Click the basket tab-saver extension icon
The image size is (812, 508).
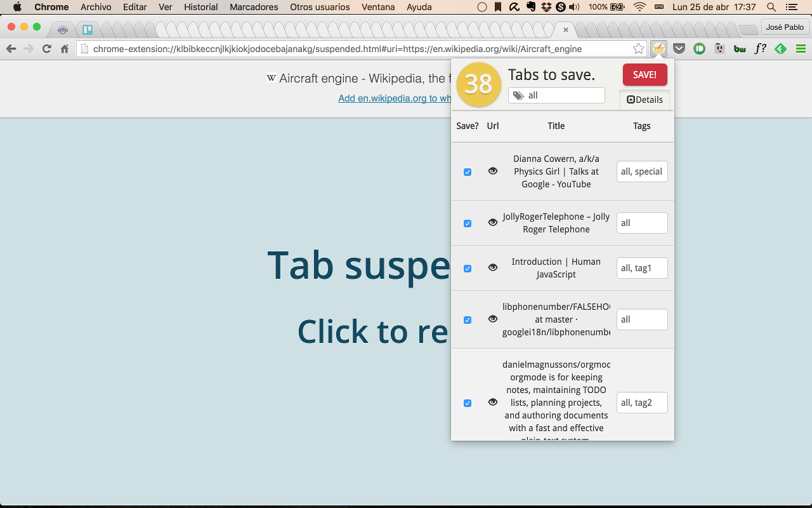click(658, 49)
